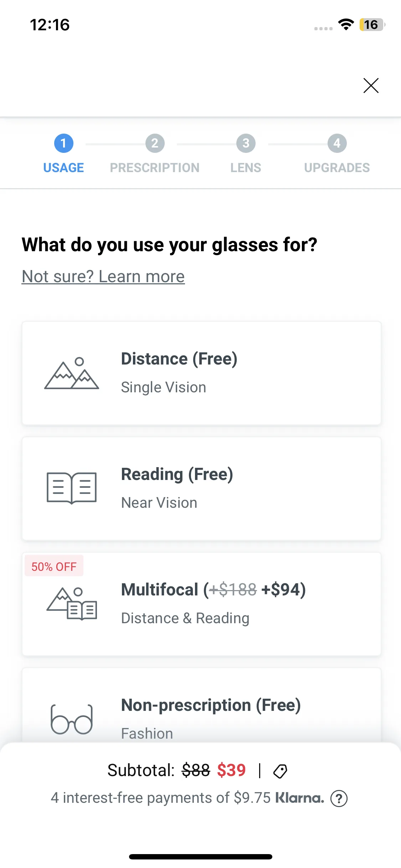
Task: Open the "Not sure? Learn more" link
Action: pyautogui.click(x=103, y=277)
